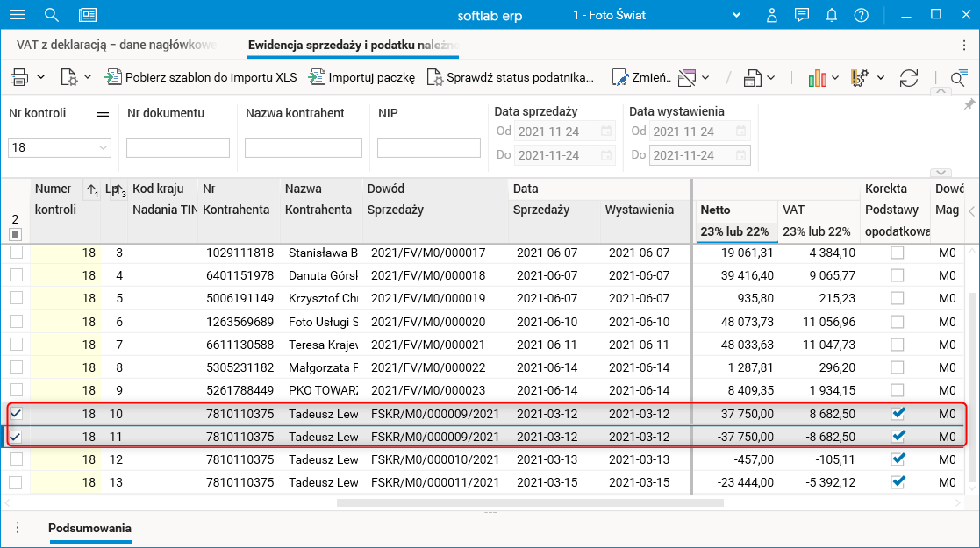Screen dimensions: 980x548
Task: Switch to VAT z deklaracją tab
Action: coord(117,45)
